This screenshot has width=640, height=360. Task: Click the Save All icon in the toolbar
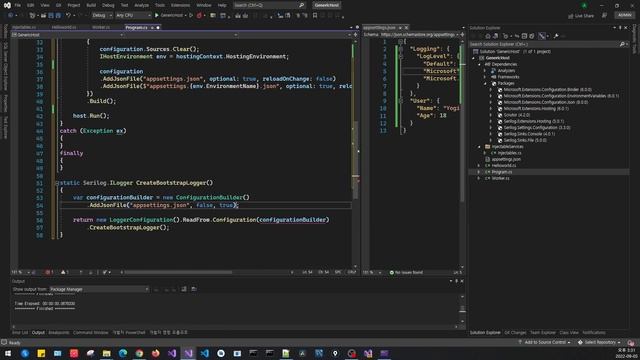58,16
